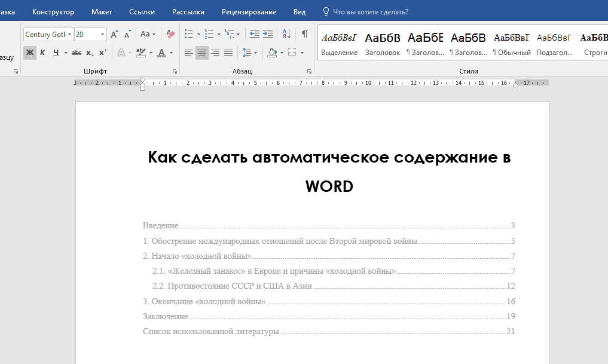The image size is (608, 364).
Task: Apply paragraph shading with the paint bucket
Action: pos(272,53)
